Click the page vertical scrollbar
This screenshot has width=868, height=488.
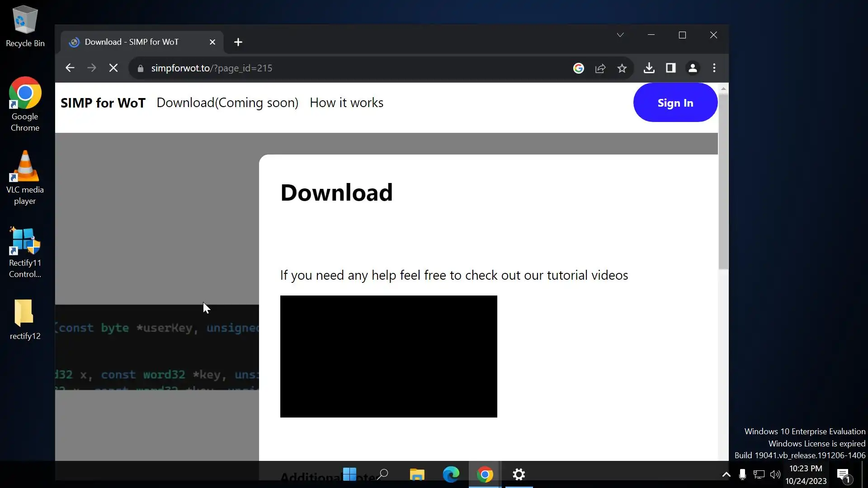click(x=723, y=181)
